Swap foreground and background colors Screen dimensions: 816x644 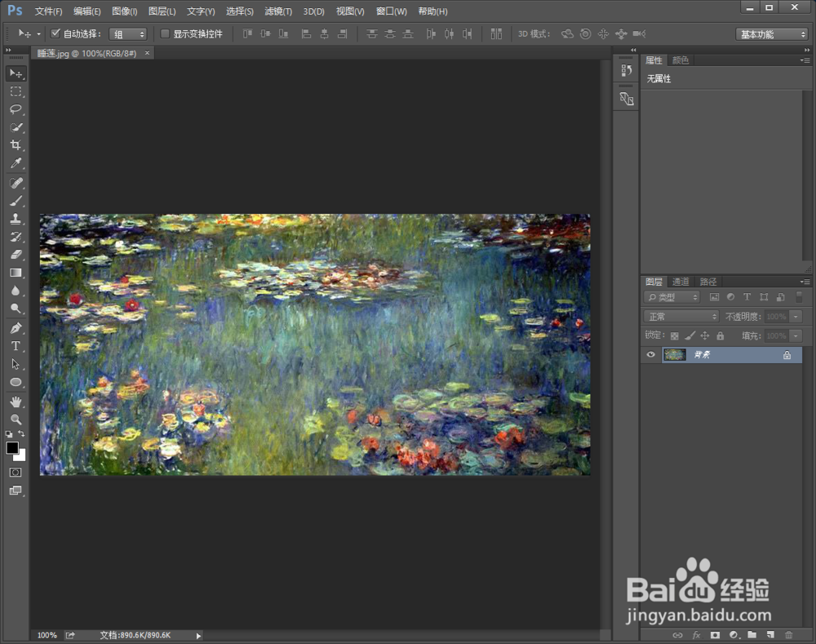pos(21,433)
